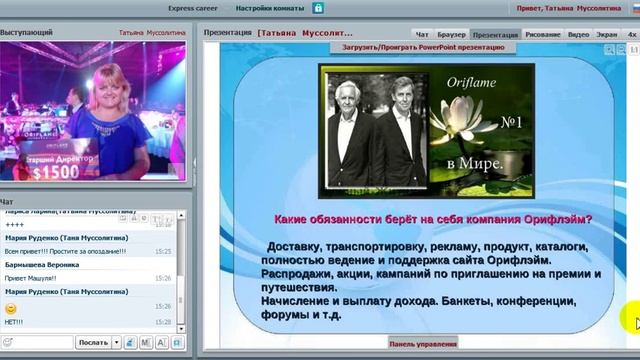Click the chat scrollbar down arrow
Viewport: 640px width, 360px height.
tap(181, 329)
